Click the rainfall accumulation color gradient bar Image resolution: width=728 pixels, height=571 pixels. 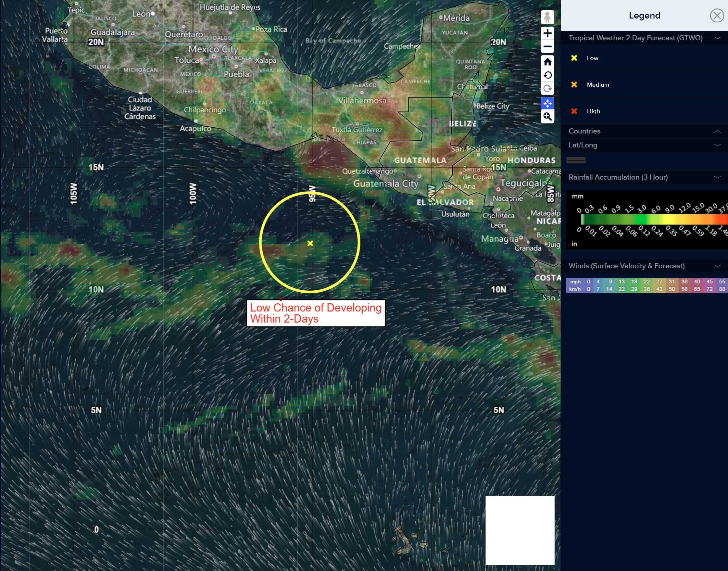pyautogui.click(x=652, y=219)
